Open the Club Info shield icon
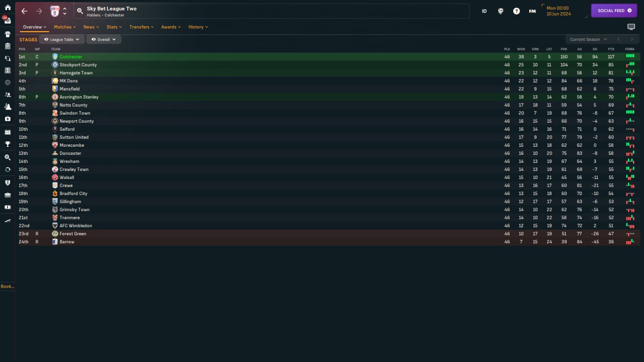Image resolution: width=644 pixels, height=362 pixels. pyautogui.click(x=8, y=183)
